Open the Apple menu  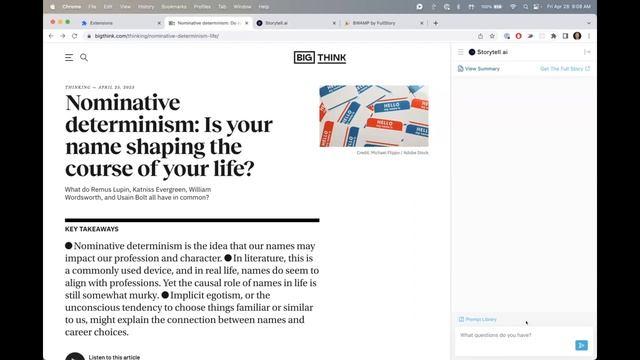pos(53,7)
